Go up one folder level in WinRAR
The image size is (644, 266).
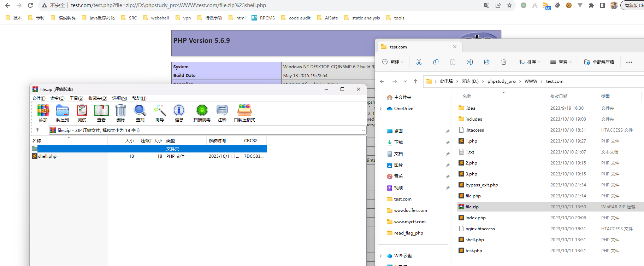(x=37, y=130)
